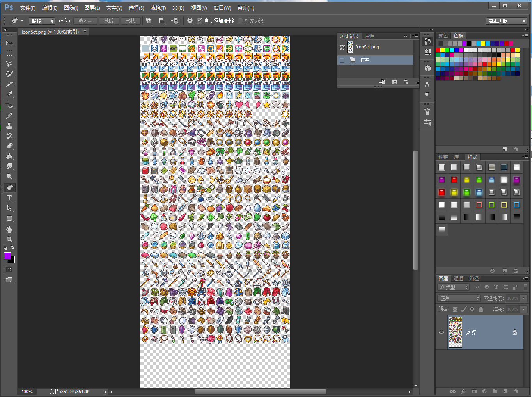Screen dimensions: 532x397
Task: Select the Eraser tool
Action: pyautogui.click(x=9, y=146)
